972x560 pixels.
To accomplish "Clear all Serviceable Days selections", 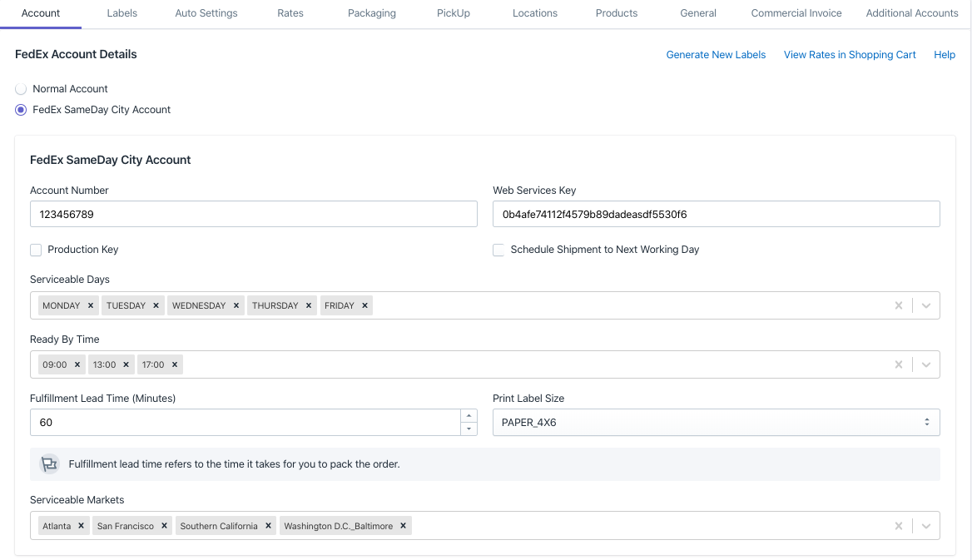I will coord(898,305).
